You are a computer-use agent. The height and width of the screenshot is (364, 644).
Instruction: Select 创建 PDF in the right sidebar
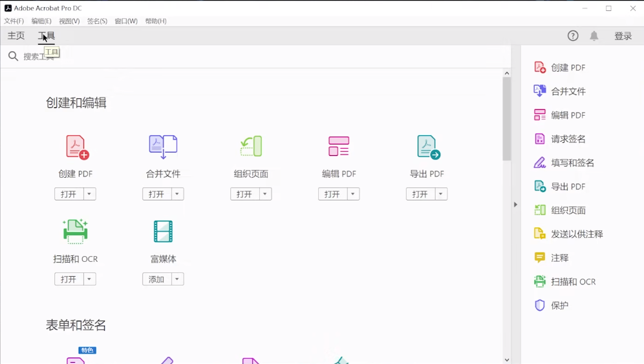click(560, 67)
